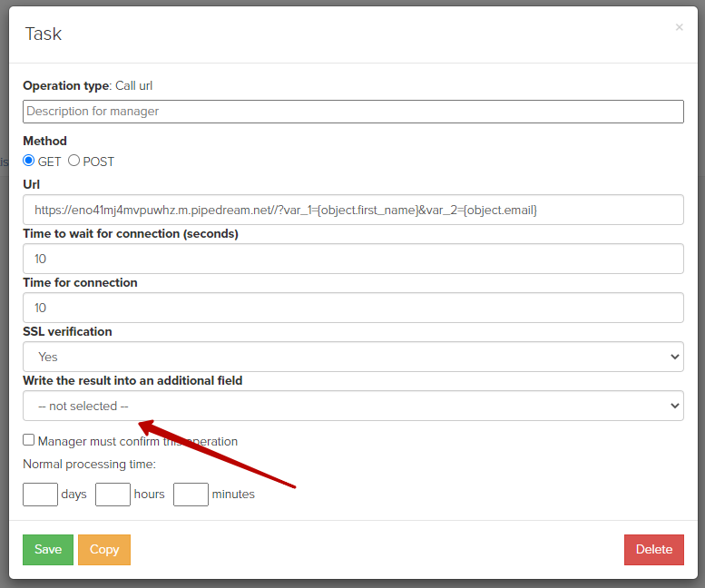The image size is (705, 588).
Task: Click the Description for manager field
Action: click(353, 112)
